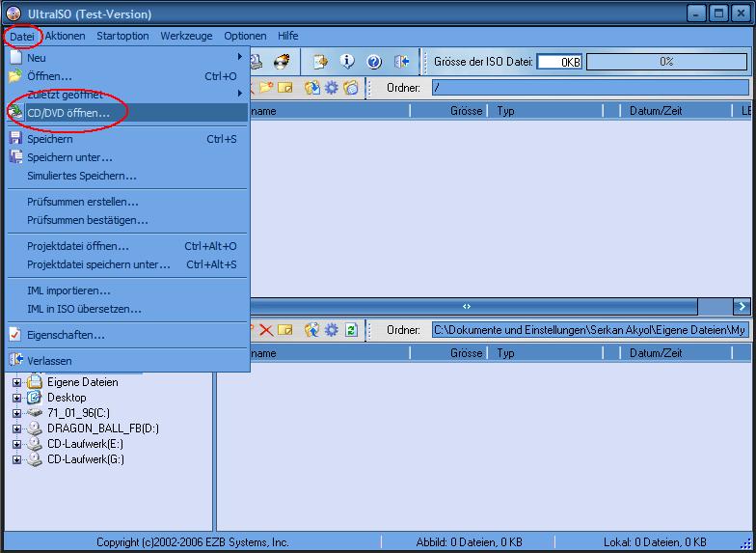
Task: Open the Optionen menu
Action: (x=245, y=36)
